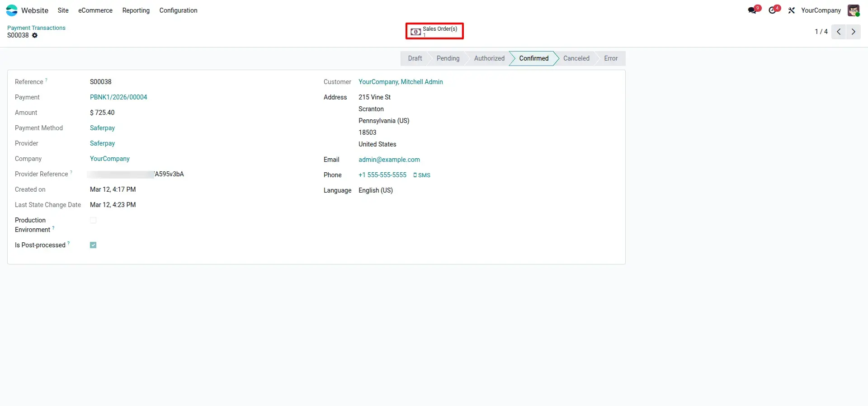Go to next record arrow

[854, 32]
